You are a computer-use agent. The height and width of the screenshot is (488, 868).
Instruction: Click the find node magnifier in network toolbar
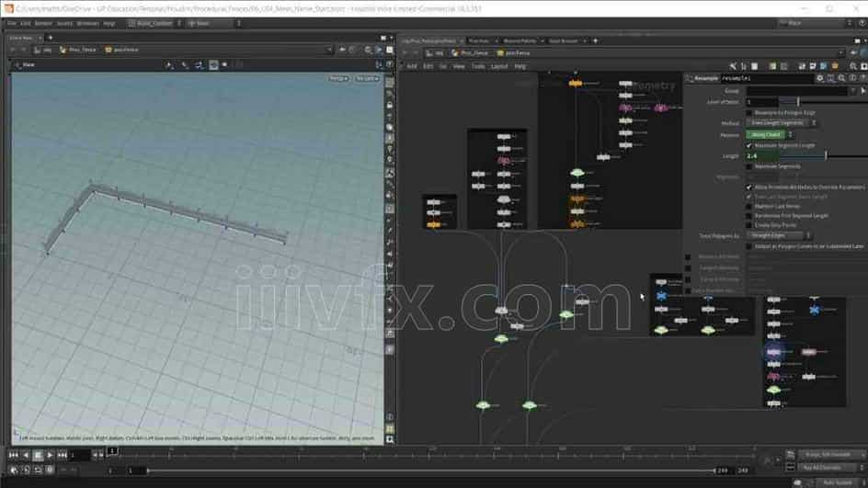853,66
